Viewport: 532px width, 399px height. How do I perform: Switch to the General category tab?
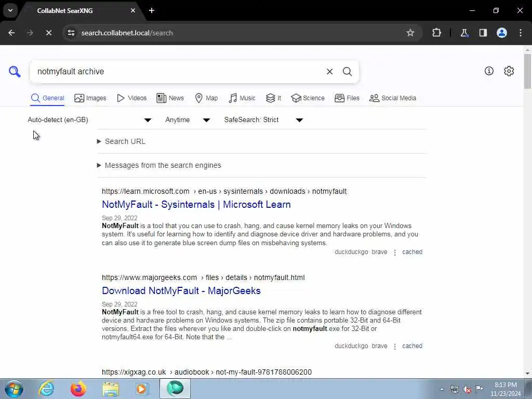pos(47,98)
